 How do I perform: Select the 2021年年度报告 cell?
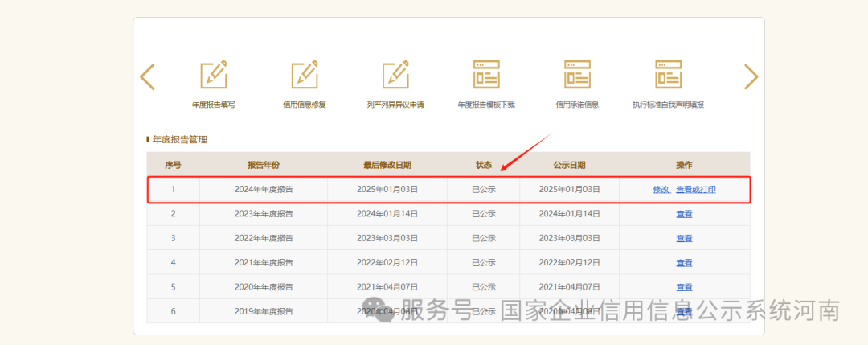(x=264, y=262)
